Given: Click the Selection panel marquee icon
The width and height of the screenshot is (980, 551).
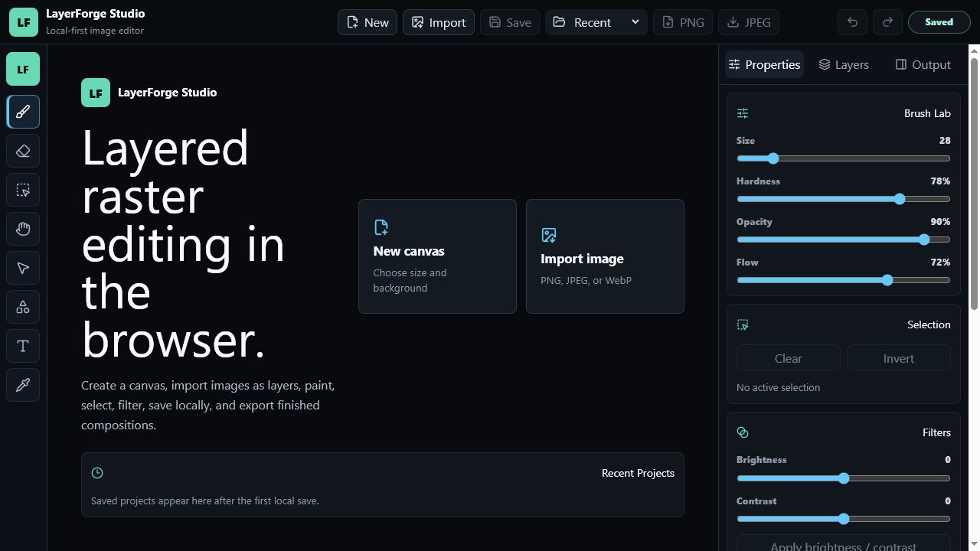Looking at the screenshot, I should tap(743, 324).
